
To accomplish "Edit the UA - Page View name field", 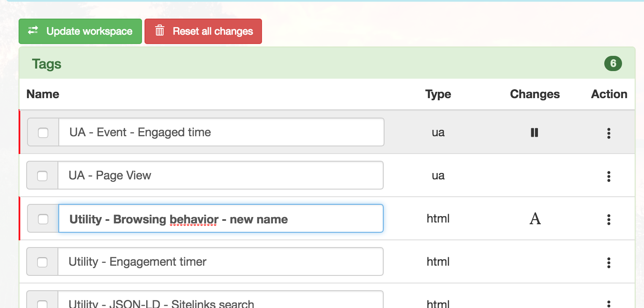I will (220, 175).
